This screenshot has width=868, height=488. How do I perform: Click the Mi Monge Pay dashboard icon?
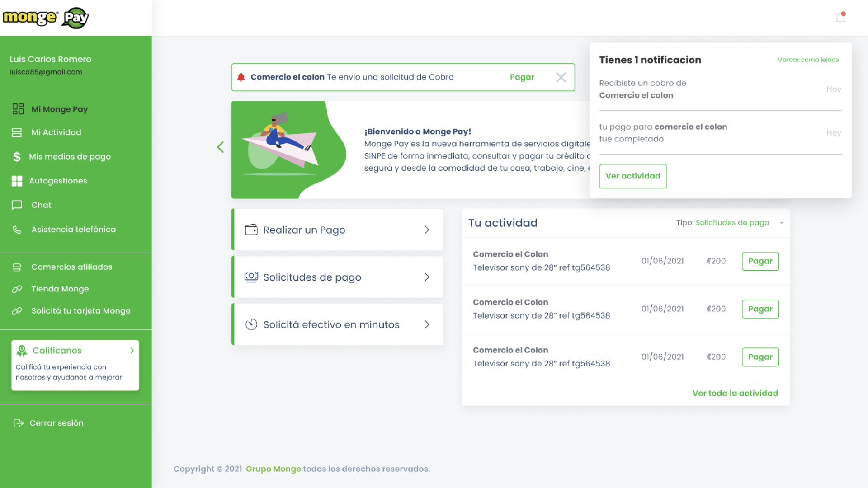click(x=18, y=109)
